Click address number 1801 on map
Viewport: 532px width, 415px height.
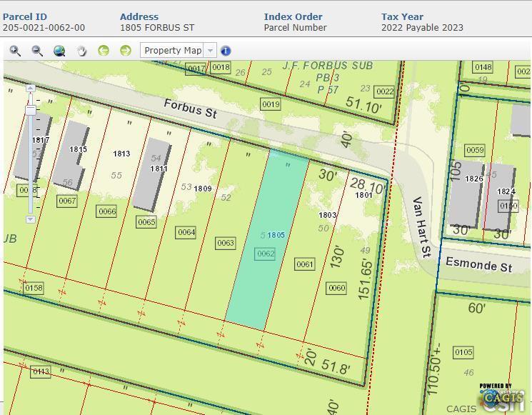click(363, 195)
